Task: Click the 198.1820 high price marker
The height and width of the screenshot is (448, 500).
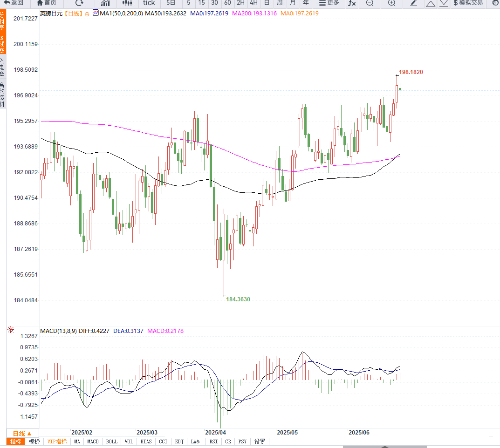Action: (x=411, y=72)
